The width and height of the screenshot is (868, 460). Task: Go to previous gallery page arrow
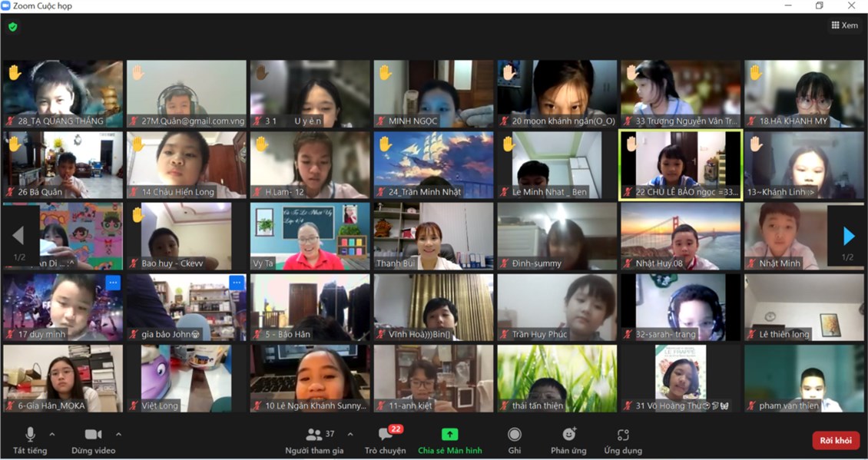point(18,236)
